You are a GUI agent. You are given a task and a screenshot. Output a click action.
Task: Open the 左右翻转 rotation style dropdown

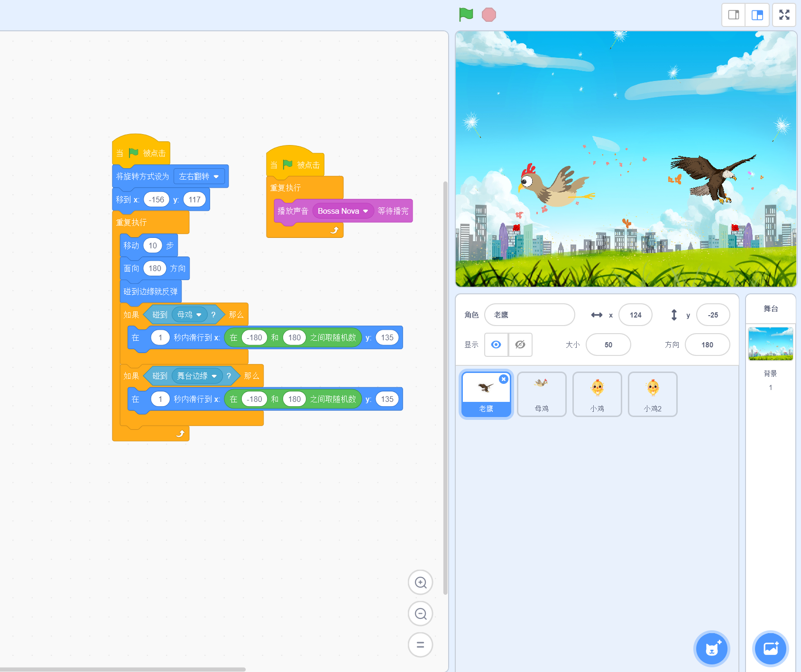click(199, 176)
